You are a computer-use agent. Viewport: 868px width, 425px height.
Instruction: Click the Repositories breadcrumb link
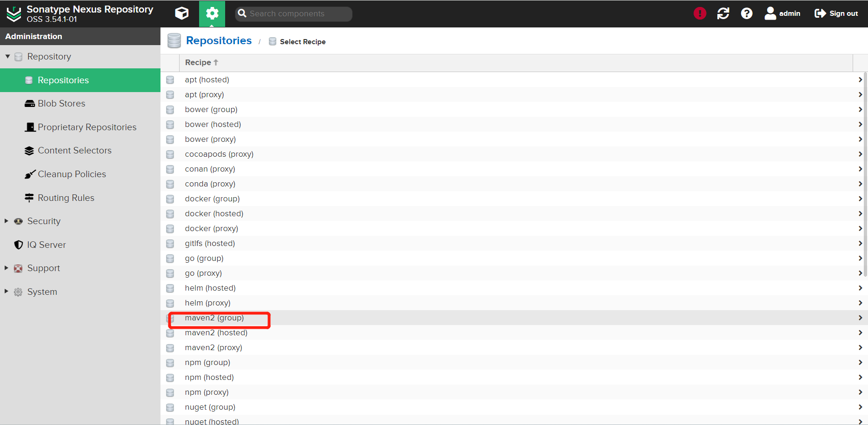pyautogui.click(x=219, y=41)
